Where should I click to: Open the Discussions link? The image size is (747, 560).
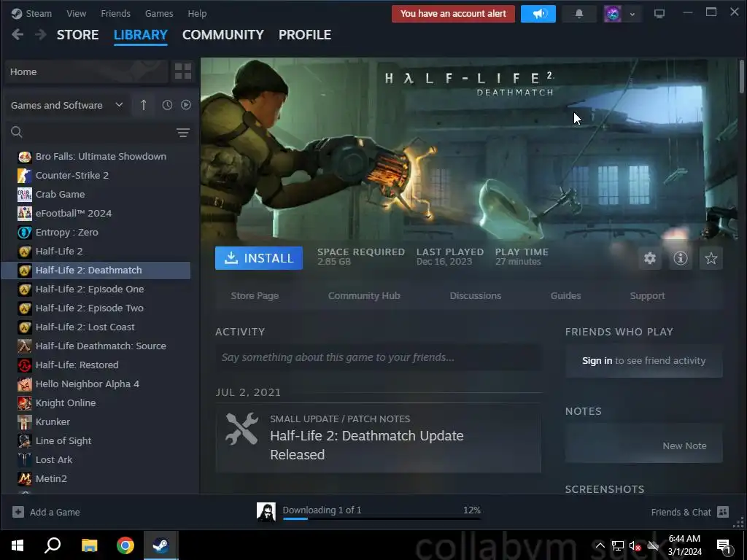[x=476, y=296]
